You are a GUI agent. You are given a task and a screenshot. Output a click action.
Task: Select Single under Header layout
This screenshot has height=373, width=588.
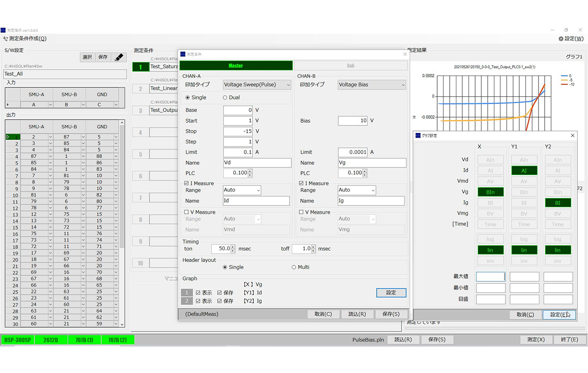click(233, 267)
